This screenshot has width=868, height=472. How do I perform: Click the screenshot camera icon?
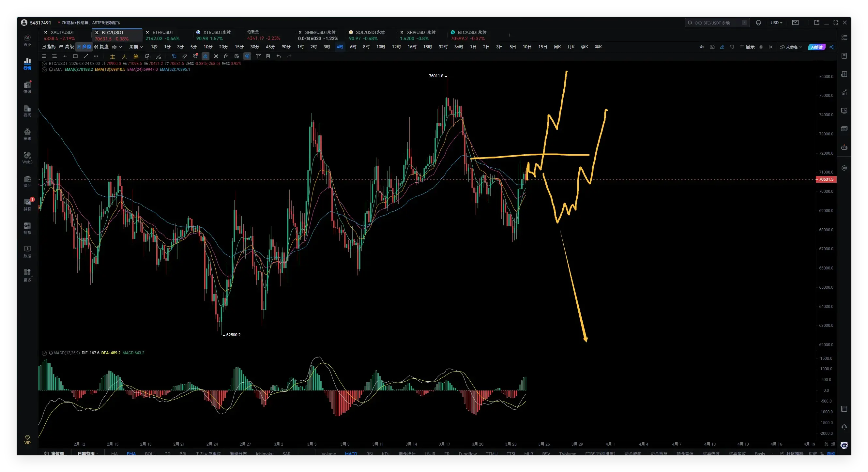[x=712, y=47]
